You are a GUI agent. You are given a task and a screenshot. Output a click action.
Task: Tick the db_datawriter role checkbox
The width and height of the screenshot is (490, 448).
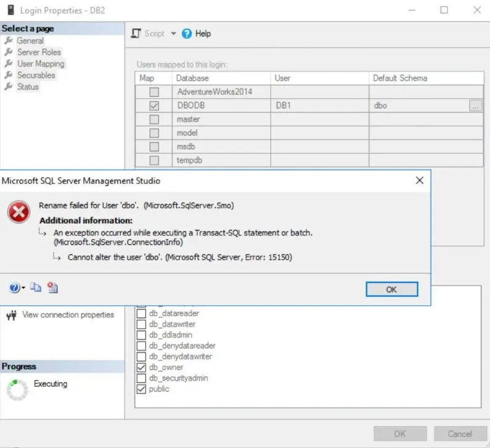point(141,324)
